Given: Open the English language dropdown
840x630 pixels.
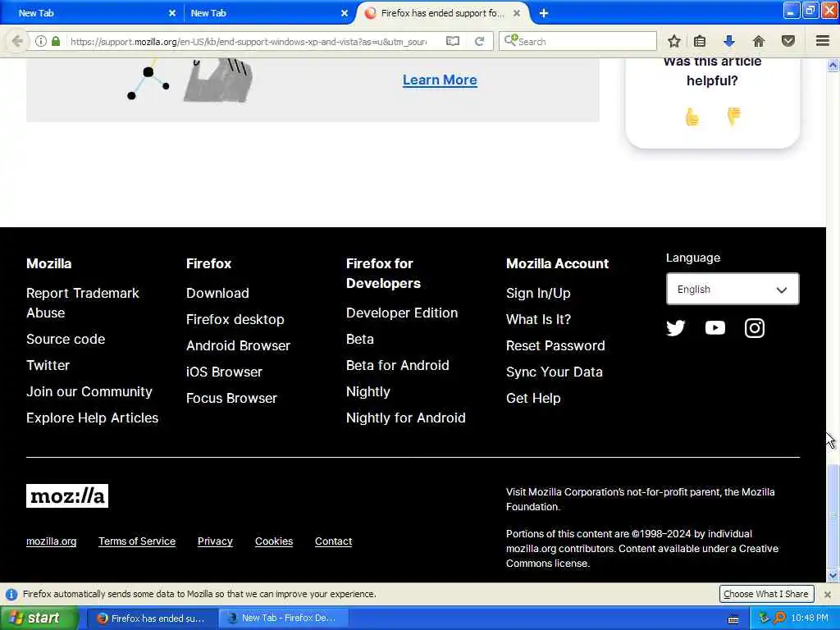Looking at the screenshot, I should pyautogui.click(x=733, y=290).
